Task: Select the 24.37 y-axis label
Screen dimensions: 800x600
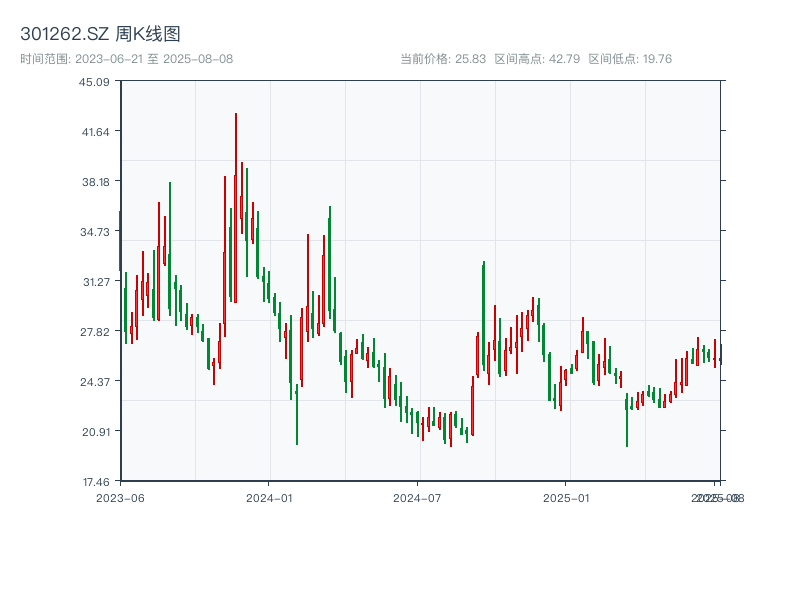Action: (95, 383)
